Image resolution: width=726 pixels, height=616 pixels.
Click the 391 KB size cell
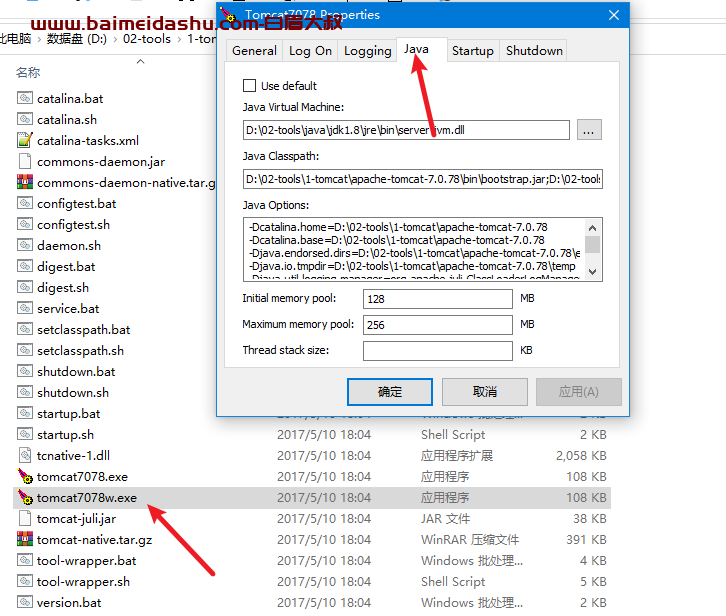586,540
